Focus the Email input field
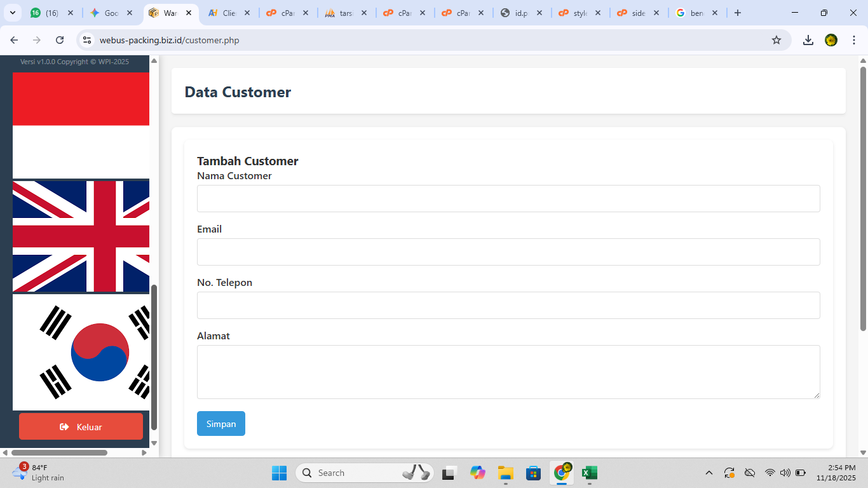The image size is (868, 488). 508,252
